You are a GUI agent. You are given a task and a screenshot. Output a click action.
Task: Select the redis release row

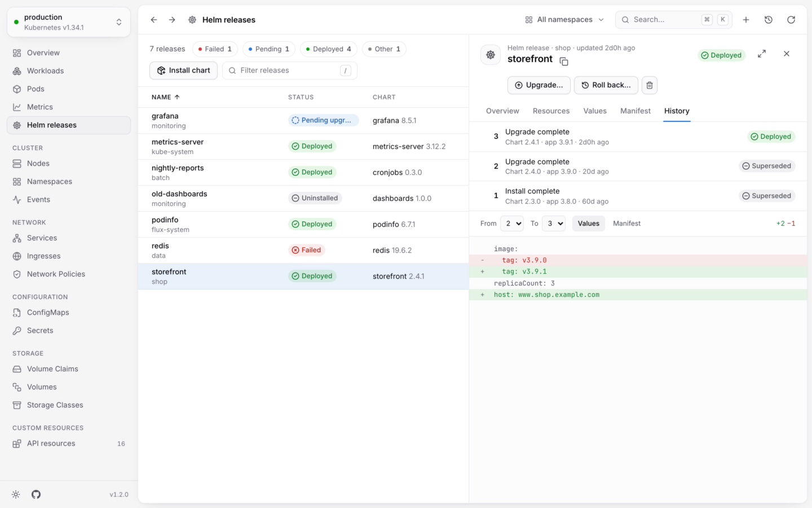[303, 251]
